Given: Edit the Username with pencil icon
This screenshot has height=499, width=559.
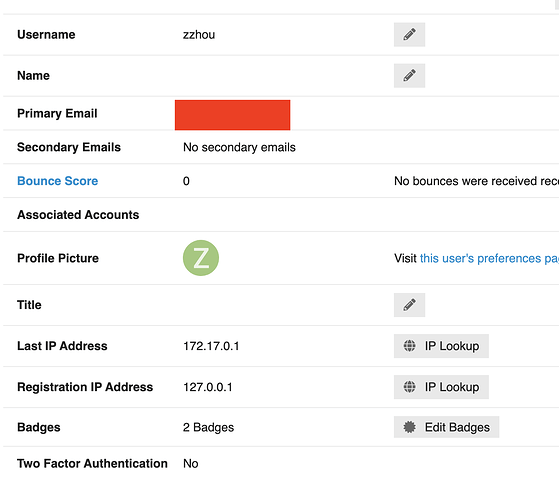Looking at the screenshot, I should (x=409, y=35).
